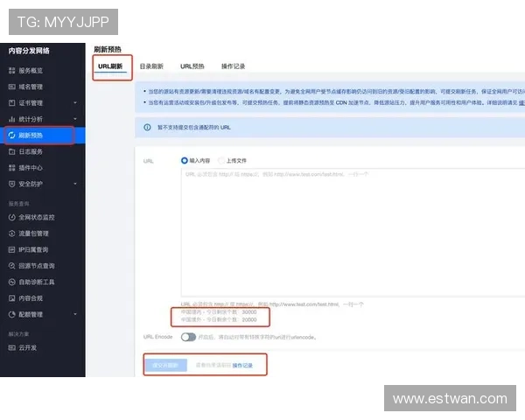Image resolution: width=525 pixels, height=420 pixels.
Task: Switch to the 目录刷新 tab
Action: (151, 66)
